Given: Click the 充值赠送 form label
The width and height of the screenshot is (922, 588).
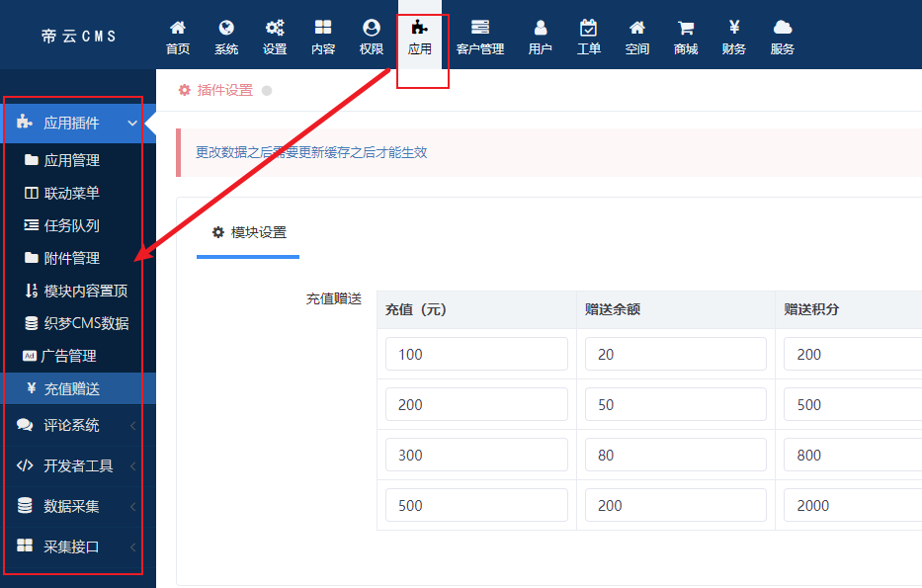Looking at the screenshot, I should tap(333, 298).
